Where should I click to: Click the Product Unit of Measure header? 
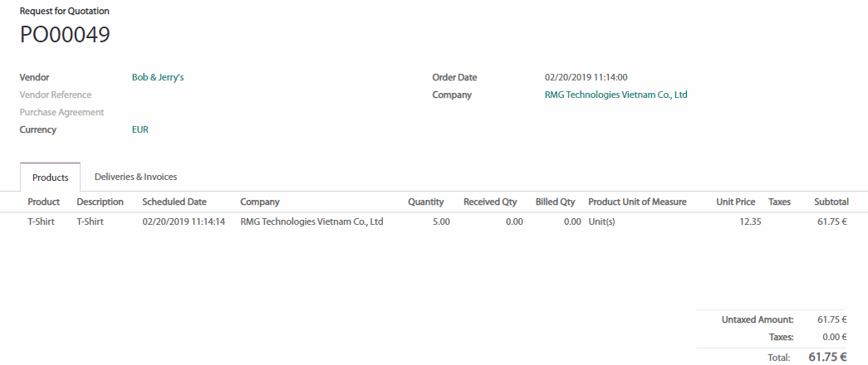[x=637, y=202]
